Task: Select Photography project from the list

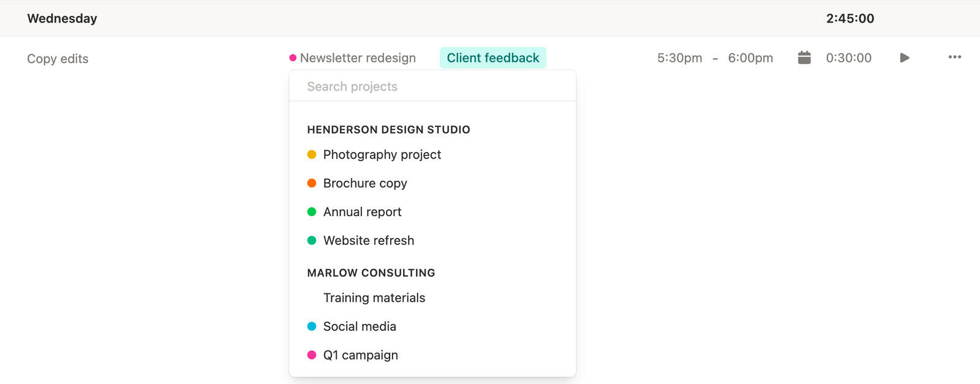Action: tap(382, 154)
